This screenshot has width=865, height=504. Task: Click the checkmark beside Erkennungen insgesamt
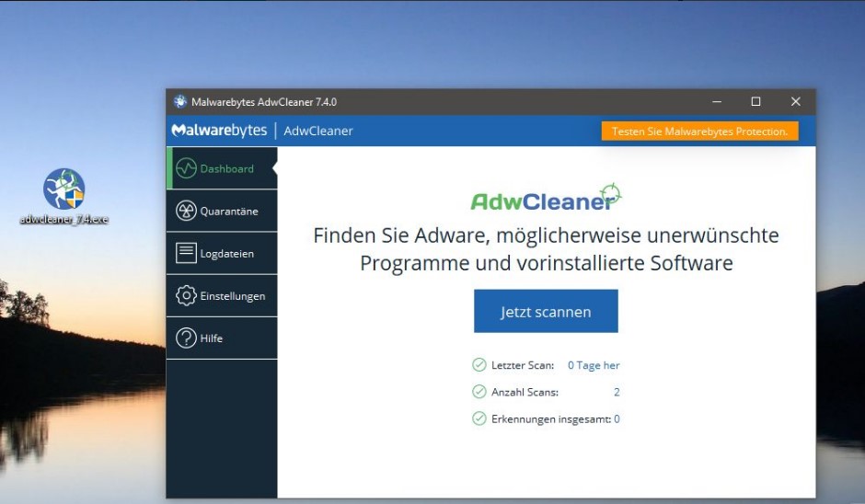point(479,418)
